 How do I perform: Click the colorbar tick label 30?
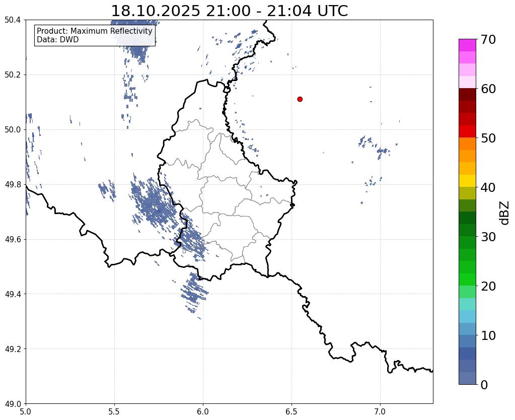pyautogui.click(x=488, y=237)
